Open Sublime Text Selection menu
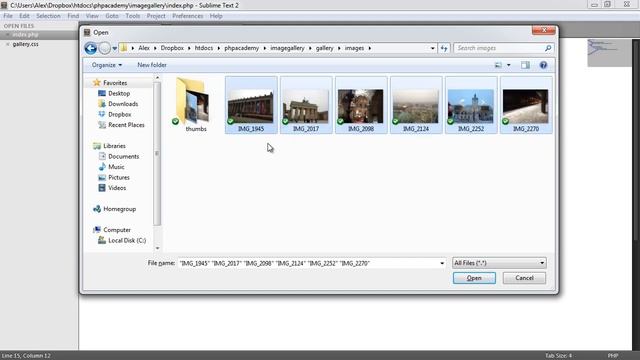This screenshot has width=640, height=360. click(48, 16)
